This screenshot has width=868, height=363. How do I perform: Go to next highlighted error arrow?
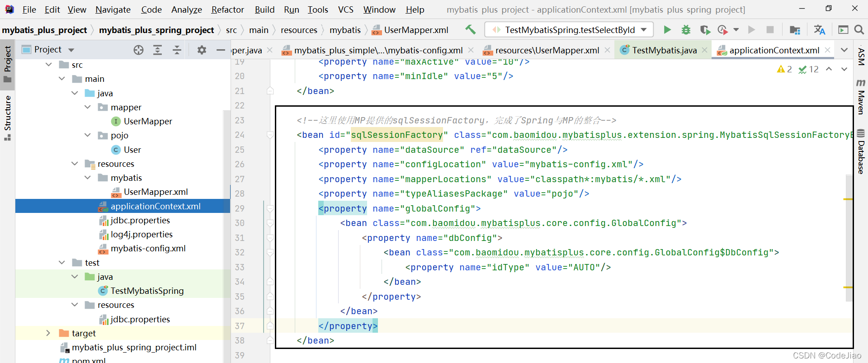coord(844,69)
